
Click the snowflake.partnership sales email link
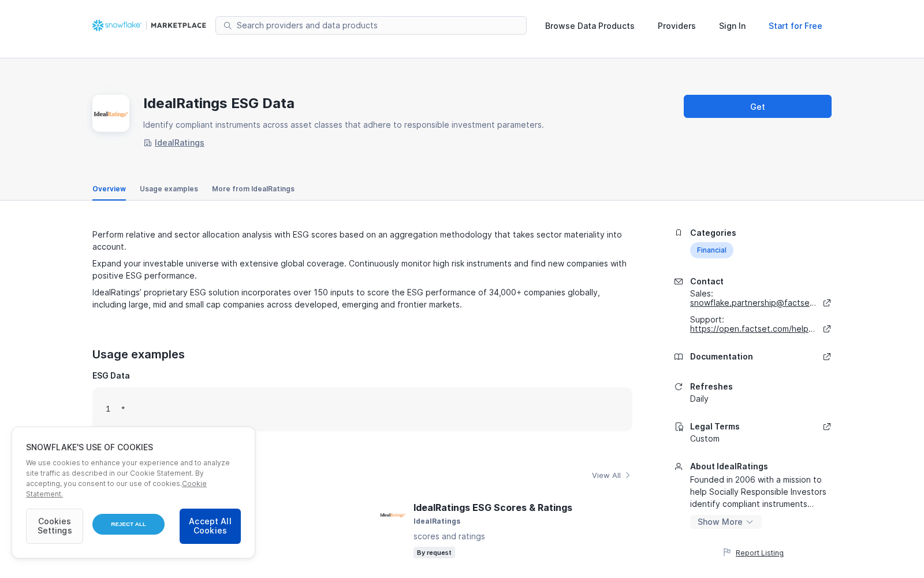(753, 303)
